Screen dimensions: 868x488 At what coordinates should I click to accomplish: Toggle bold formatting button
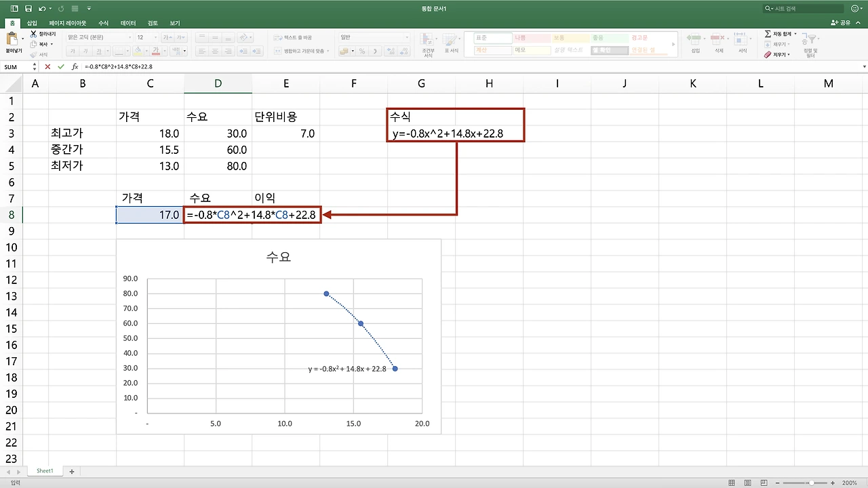tap(74, 51)
